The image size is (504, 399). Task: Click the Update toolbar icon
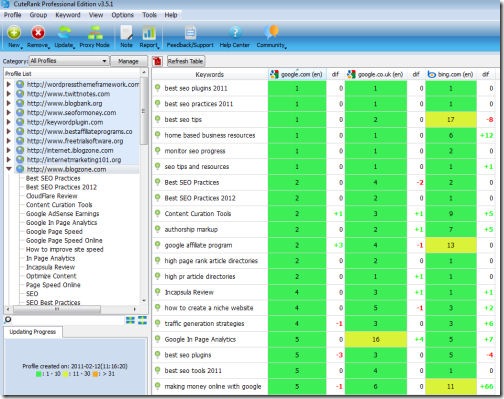64,33
